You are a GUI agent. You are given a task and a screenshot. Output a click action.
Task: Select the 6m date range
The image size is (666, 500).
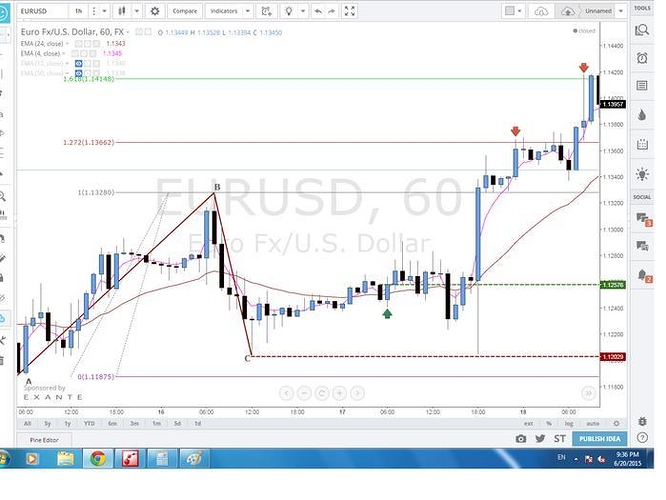point(112,424)
